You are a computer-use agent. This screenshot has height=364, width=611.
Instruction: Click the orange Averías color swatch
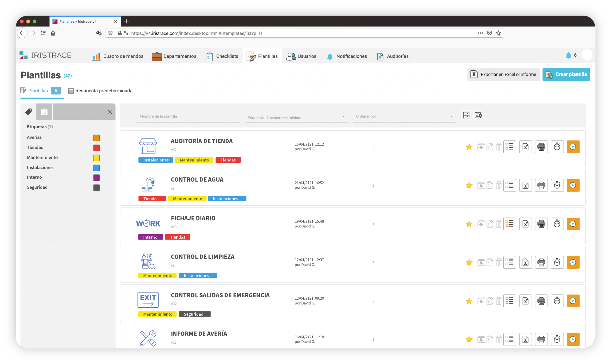pyautogui.click(x=96, y=138)
